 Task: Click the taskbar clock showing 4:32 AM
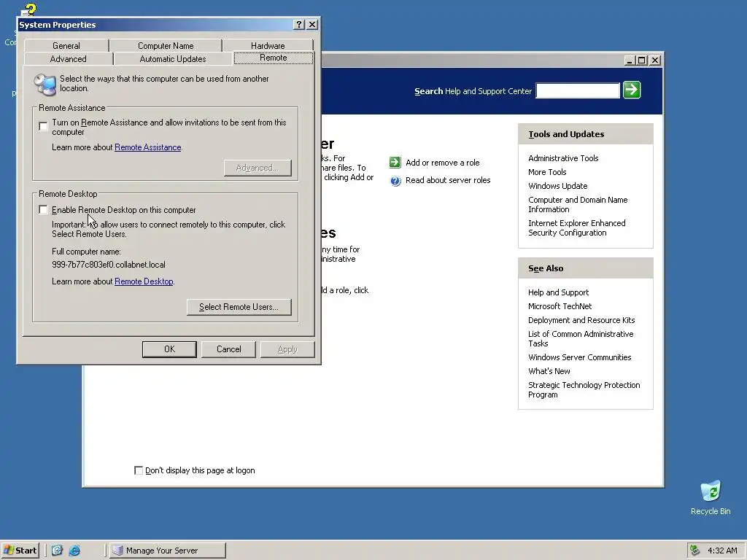[722, 551]
